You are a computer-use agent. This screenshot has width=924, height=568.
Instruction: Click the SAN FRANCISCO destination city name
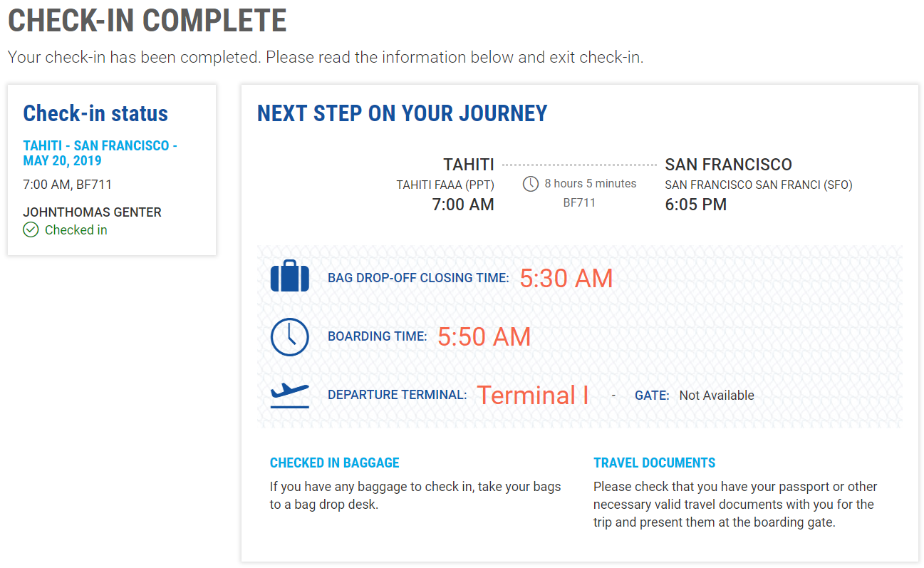(728, 165)
